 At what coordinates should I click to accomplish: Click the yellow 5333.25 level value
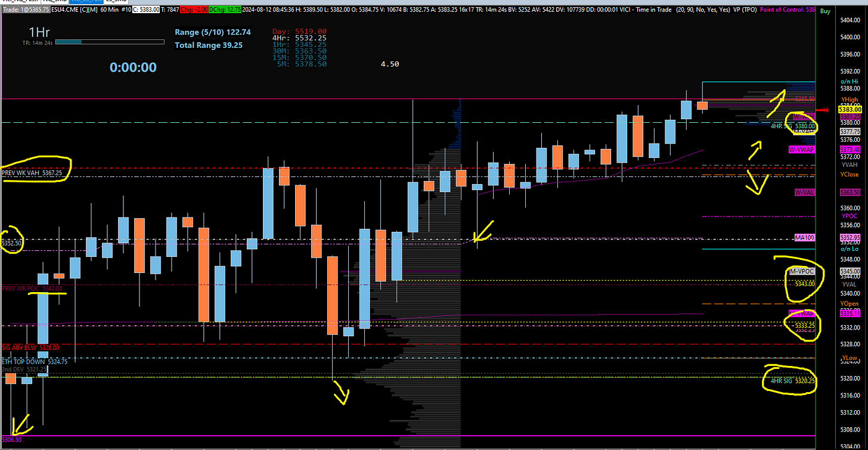click(805, 325)
